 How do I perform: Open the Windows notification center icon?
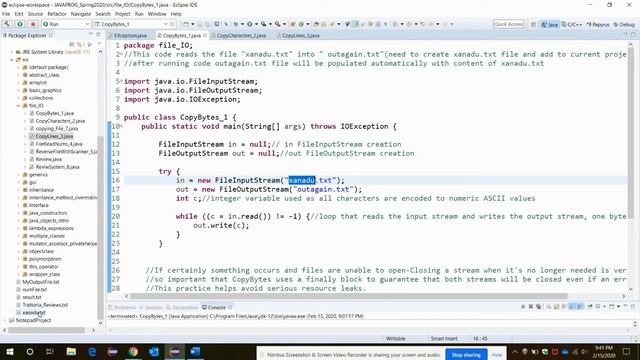[x=626, y=351]
